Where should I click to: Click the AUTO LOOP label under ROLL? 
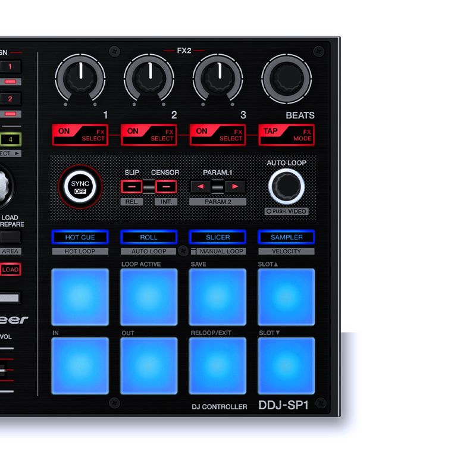coord(149,251)
